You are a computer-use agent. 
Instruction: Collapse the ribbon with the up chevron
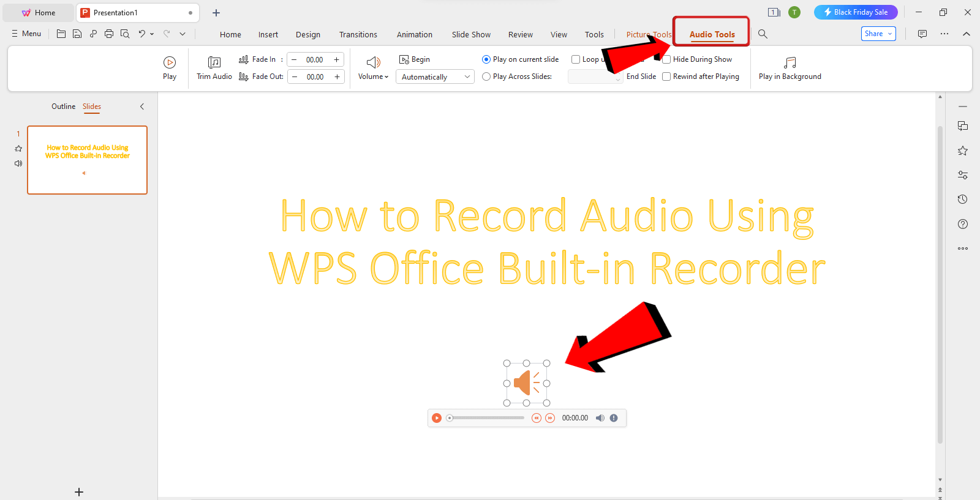point(967,34)
